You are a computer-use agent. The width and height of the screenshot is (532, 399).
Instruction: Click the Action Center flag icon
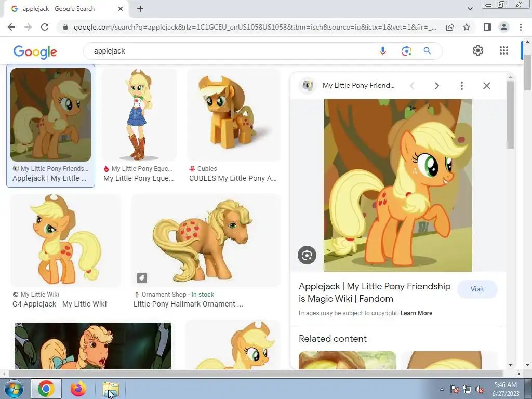[x=455, y=390]
